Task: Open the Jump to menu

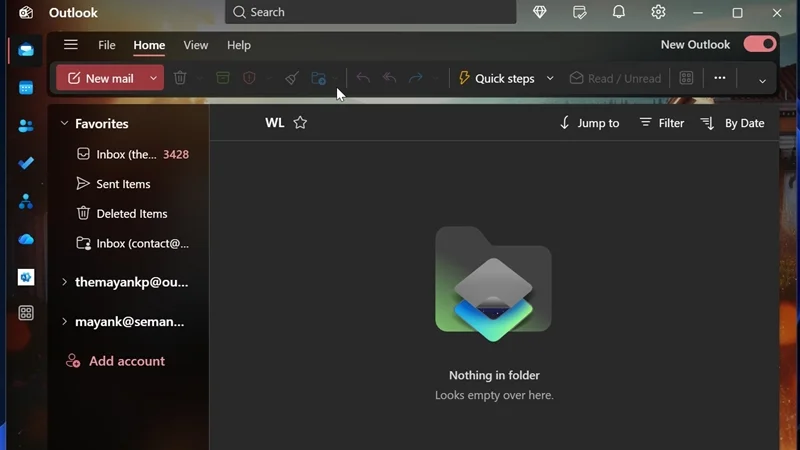Action: coord(589,123)
